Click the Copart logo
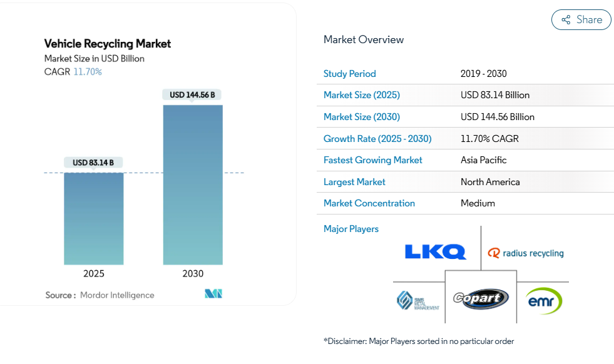This screenshot has width=614, height=364. (480, 298)
